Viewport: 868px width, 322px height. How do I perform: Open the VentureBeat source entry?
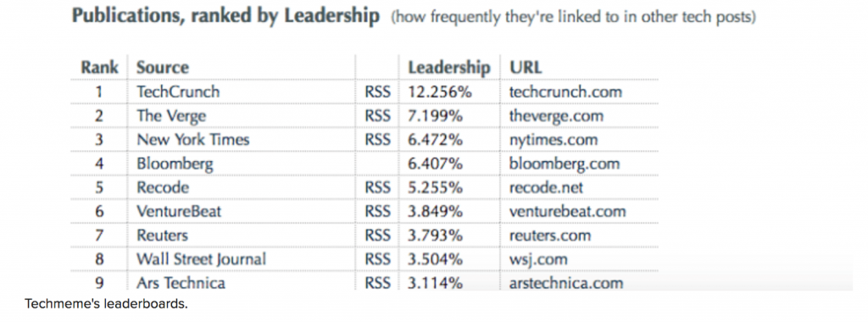click(x=180, y=211)
